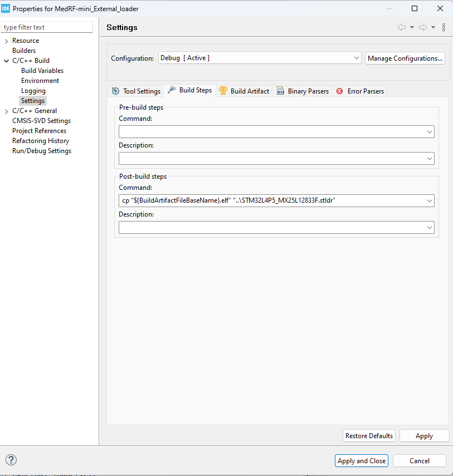This screenshot has height=476, width=453.
Task: Collapse the C/C++ Build tree node
Action: [6, 61]
